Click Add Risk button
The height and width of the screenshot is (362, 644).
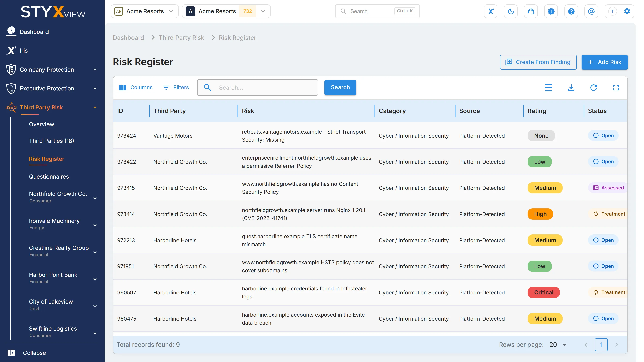pyautogui.click(x=605, y=62)
